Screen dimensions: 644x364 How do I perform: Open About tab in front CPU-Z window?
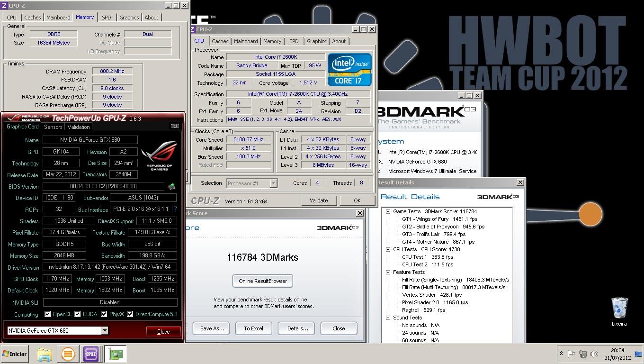(x=339, y=41)
